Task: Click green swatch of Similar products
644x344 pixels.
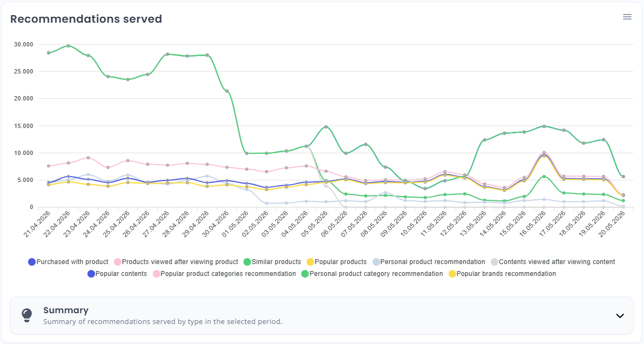Action: (247, 262)
